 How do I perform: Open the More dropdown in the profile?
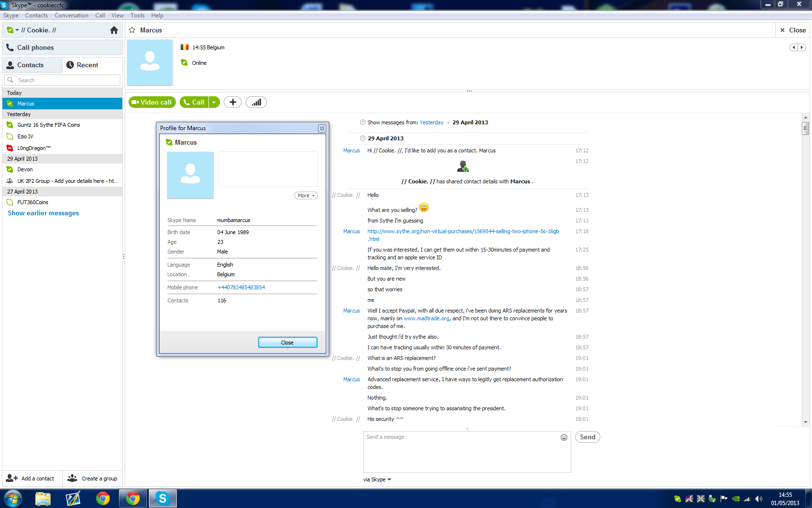pyautogui.click(x=306, y=195)
